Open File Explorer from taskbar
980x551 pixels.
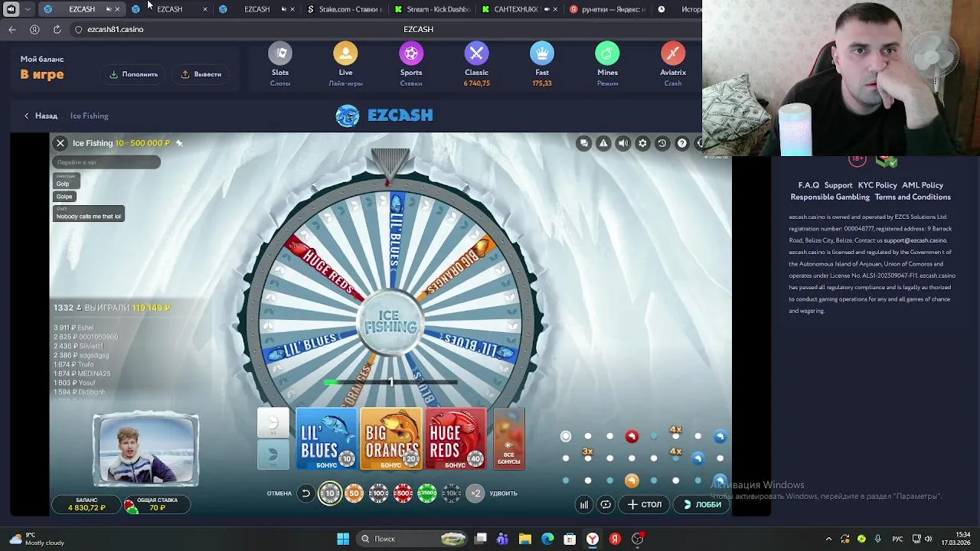(x=525, y=539)
